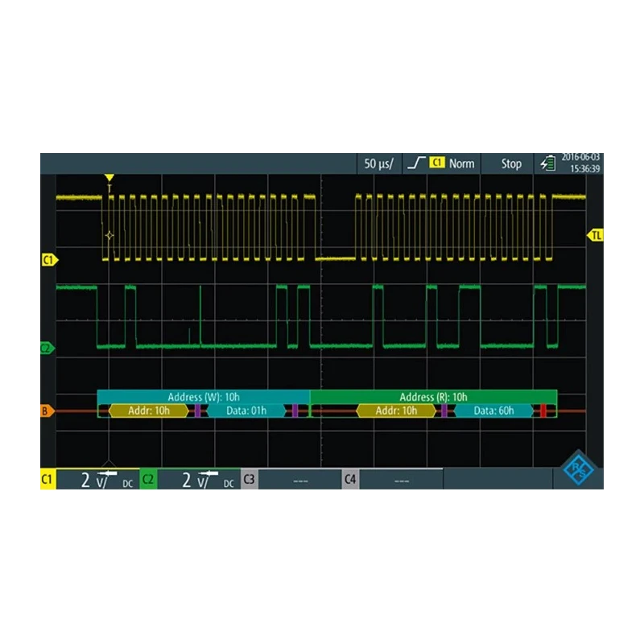The image size is (644, 644).
Task: Adjust the C1 2 V/ vertical scale
Action: (94, 480)
